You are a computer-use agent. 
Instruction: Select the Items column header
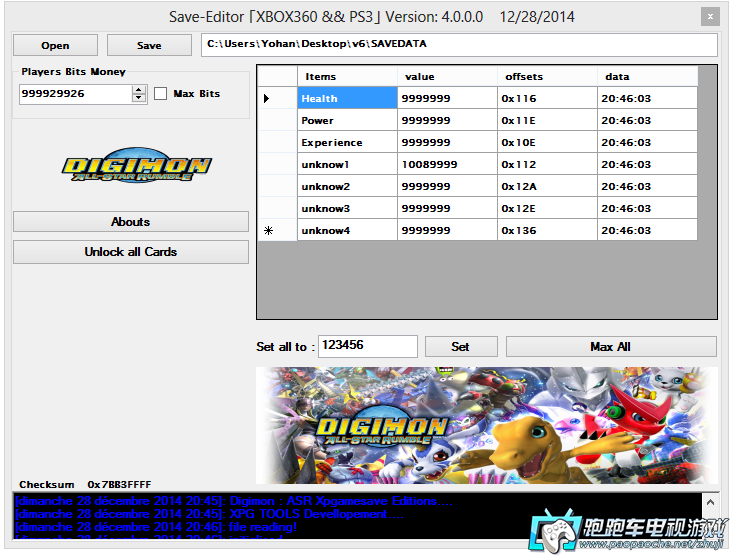(347, 76)
